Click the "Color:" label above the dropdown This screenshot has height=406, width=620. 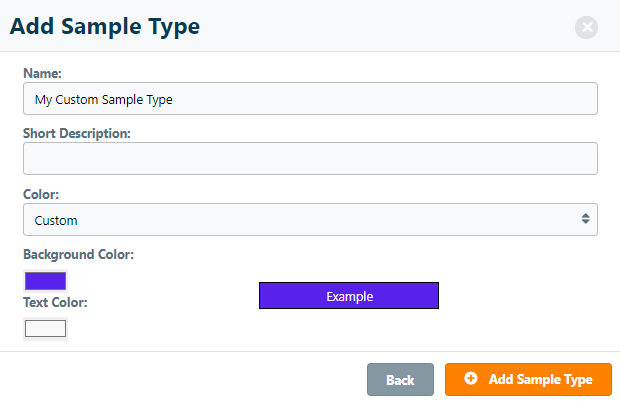[41, 194]
